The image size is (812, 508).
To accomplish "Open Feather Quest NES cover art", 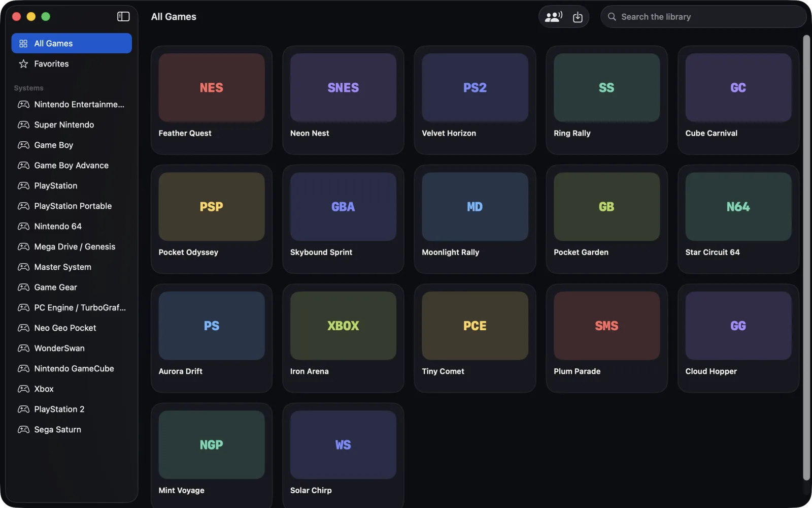I will (x=212, y=88).
